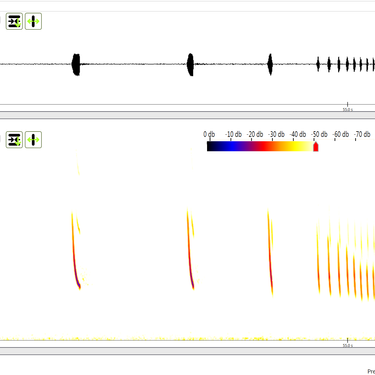This screenshot has height=375, width=375.
Task: Click the red threshold marker on dB scale
Action: click(316, 146)
